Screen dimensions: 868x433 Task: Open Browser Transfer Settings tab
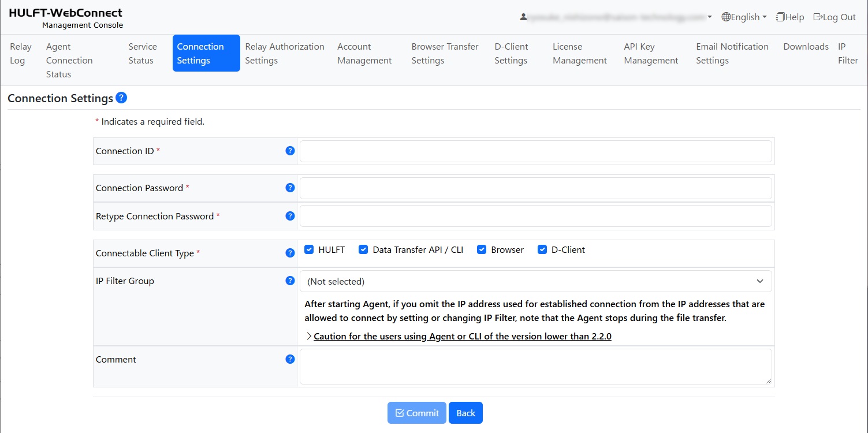(445, 53)
